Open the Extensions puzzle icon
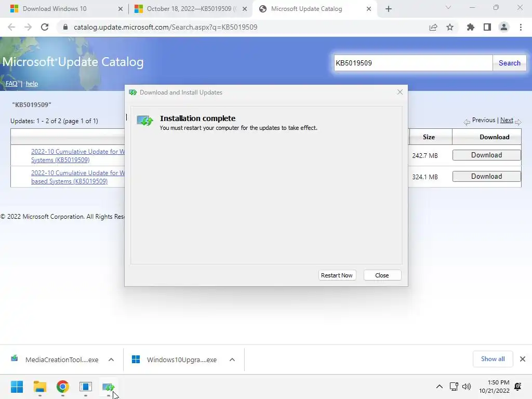The width and height of the screenshot is (532, 399). click(x=470, y=27)
